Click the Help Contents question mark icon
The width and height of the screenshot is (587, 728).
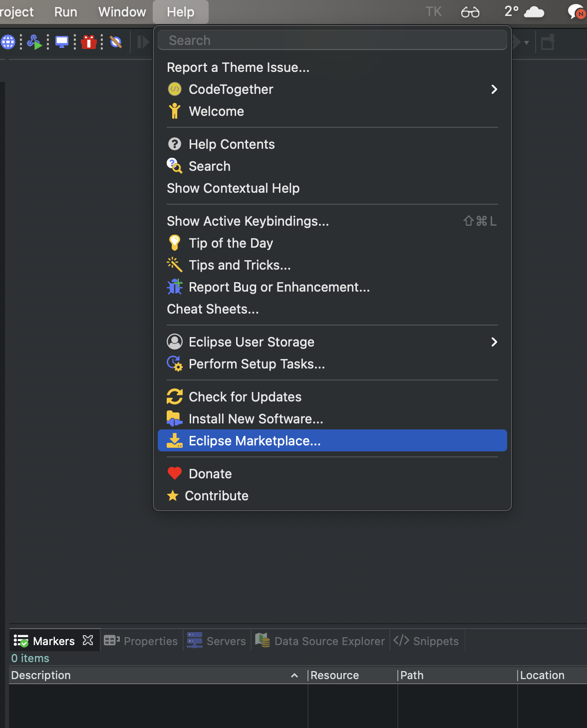tap(175, 144)
